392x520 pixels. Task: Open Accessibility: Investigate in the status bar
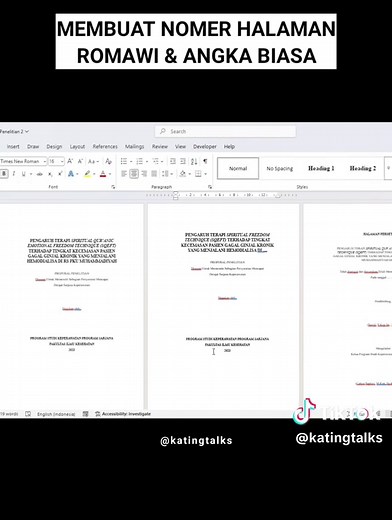(123, 414)
